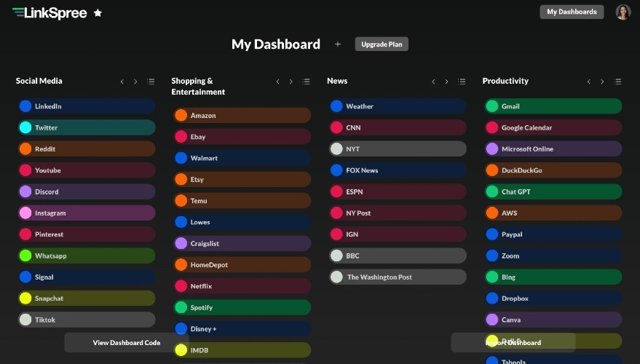Open Productivity column list menu icon

coord(617,82)
